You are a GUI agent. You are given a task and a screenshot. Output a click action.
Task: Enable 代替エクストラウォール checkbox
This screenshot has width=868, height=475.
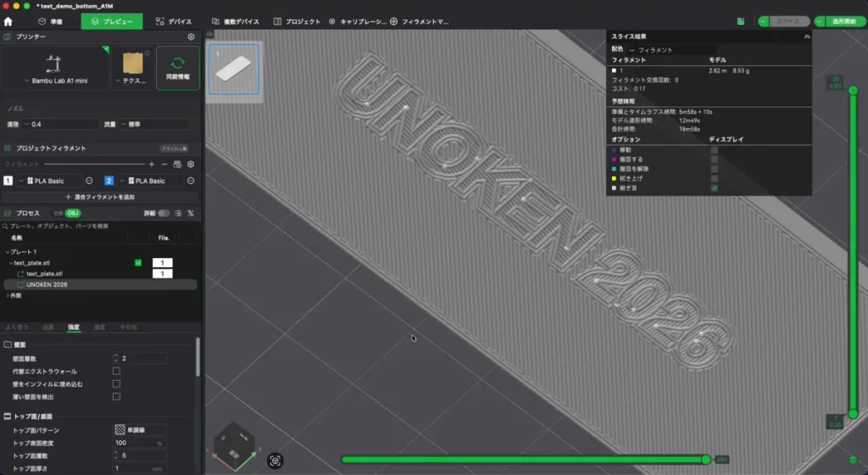point(116,371)
